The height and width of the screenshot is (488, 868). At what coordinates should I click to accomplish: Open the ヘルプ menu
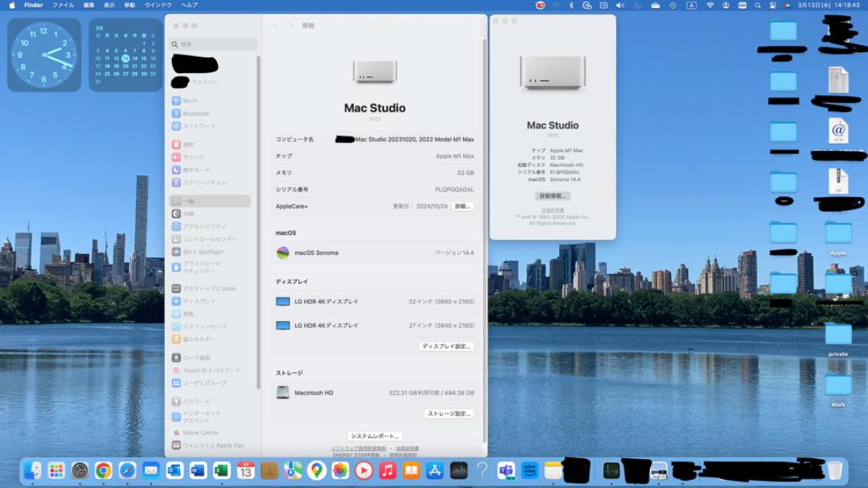190,5
